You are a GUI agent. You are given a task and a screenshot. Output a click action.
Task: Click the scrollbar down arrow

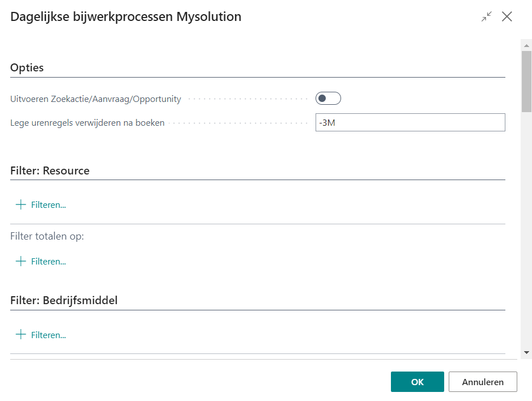[527, 352]
